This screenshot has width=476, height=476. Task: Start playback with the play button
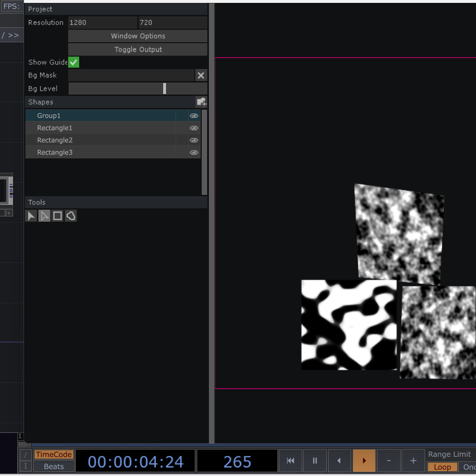pyautogui.click(x=364, y=460)
